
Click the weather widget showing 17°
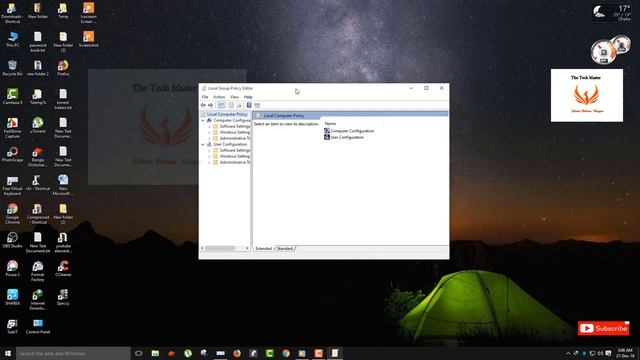(x=612, y=13)
